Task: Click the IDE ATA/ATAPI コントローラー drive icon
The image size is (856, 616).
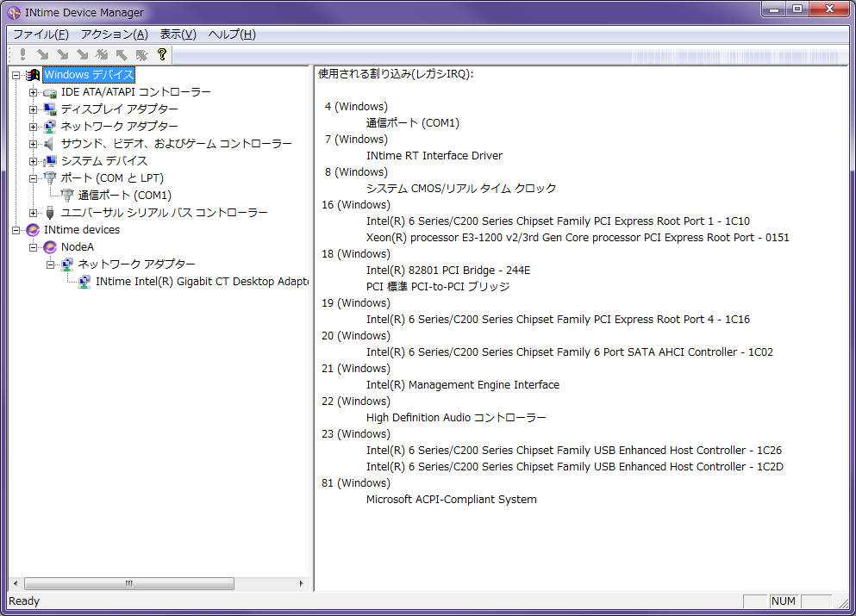Action: [x=50, y=92]
